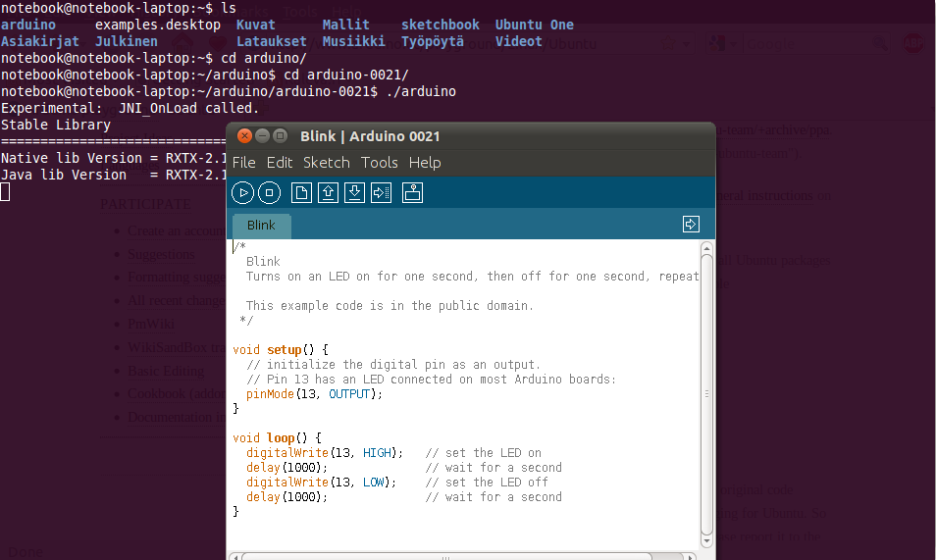Open the Edit menu
Image resolution: width=936 pixels, height=560 pixels.
280,163
